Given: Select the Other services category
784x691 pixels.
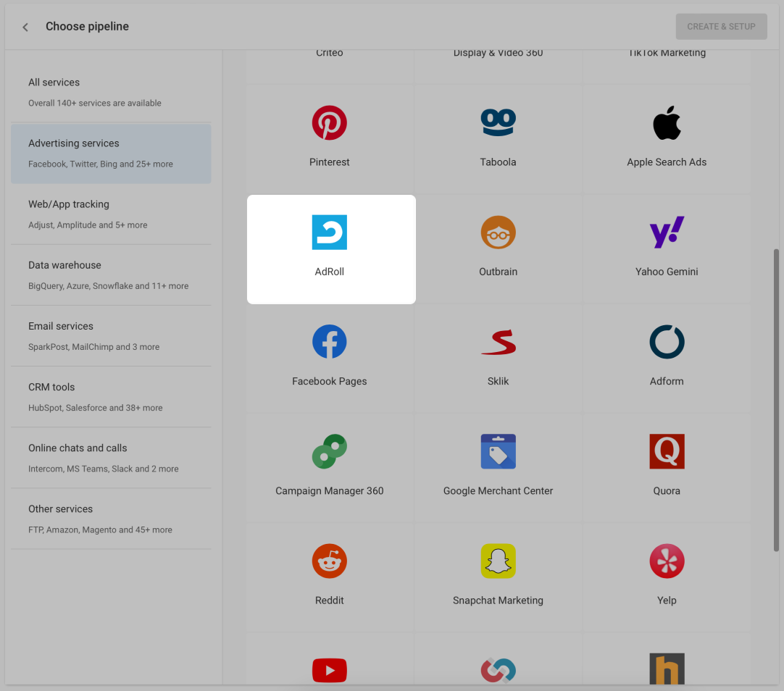Looking at the screenshot, I should [x=111, y=519].
